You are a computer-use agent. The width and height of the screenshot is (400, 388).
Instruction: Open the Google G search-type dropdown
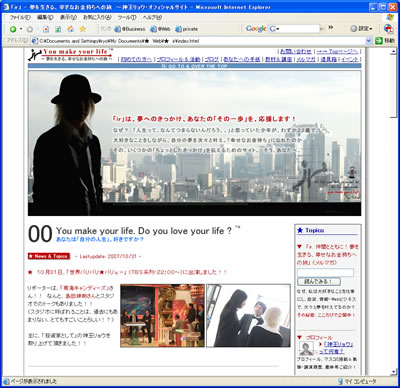(275, 29)
